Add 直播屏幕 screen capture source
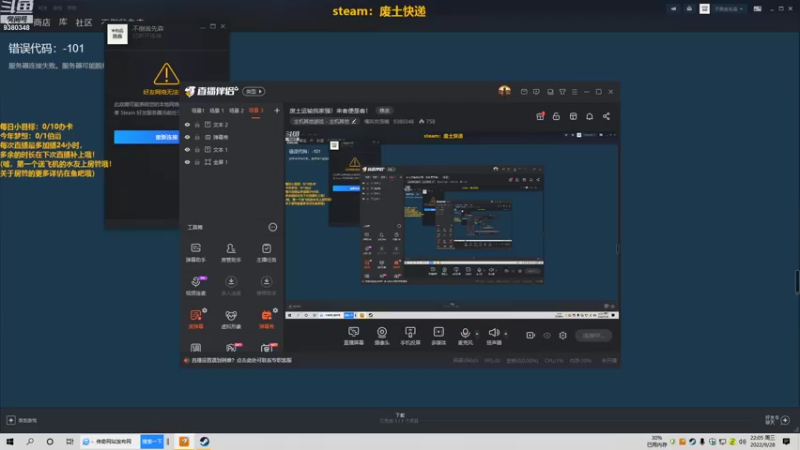 (x=353, y=336)
